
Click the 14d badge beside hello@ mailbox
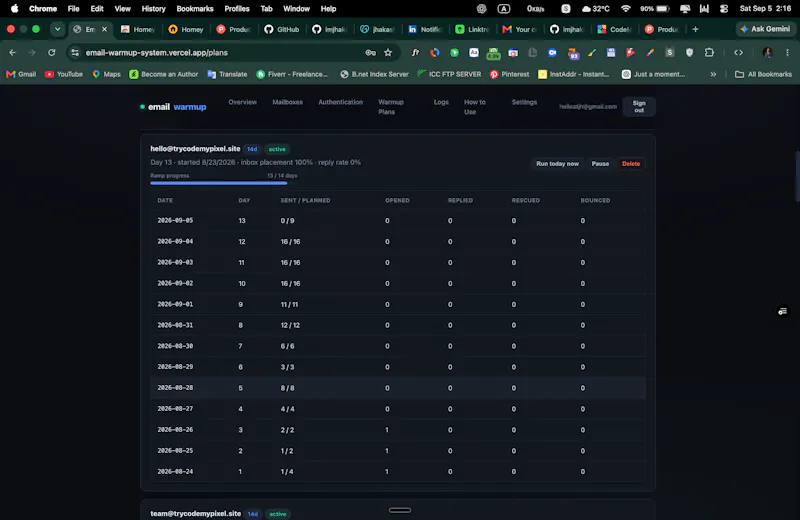pyautogui.click(x=252, y=149)
